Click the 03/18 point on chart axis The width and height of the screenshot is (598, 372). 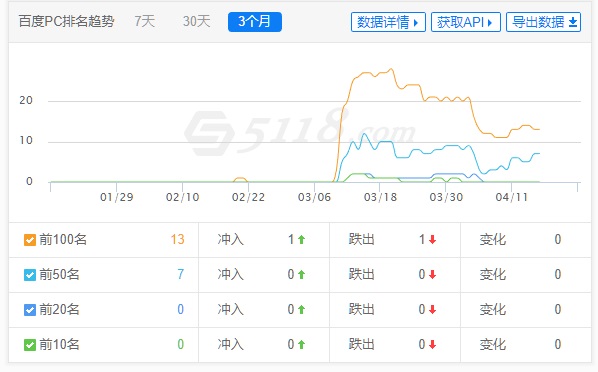coord(380,197)
